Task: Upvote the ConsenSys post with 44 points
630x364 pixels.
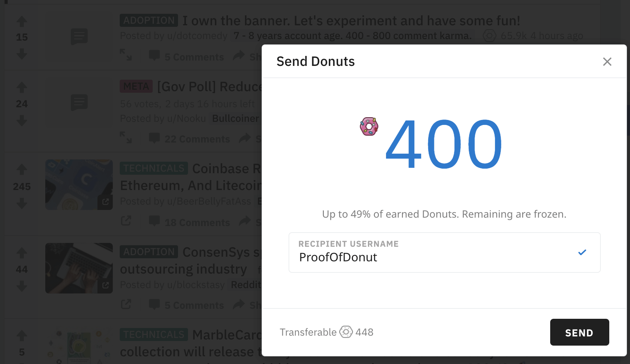Action: pos(22,253)
